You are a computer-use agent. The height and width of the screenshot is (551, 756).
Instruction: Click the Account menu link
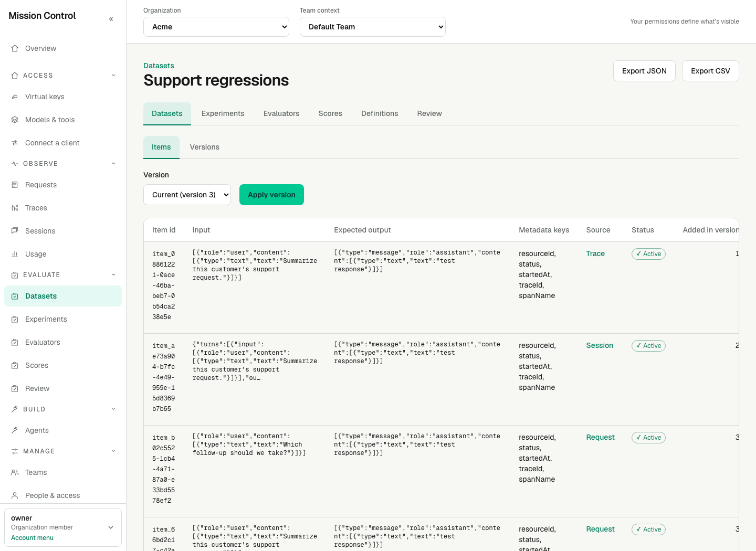(32, 538)
